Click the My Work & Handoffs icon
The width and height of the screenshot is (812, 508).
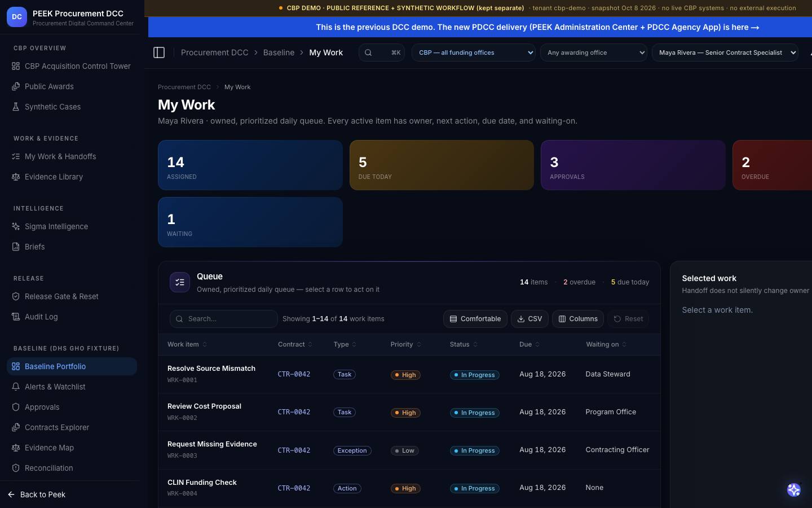click(16, 156)
